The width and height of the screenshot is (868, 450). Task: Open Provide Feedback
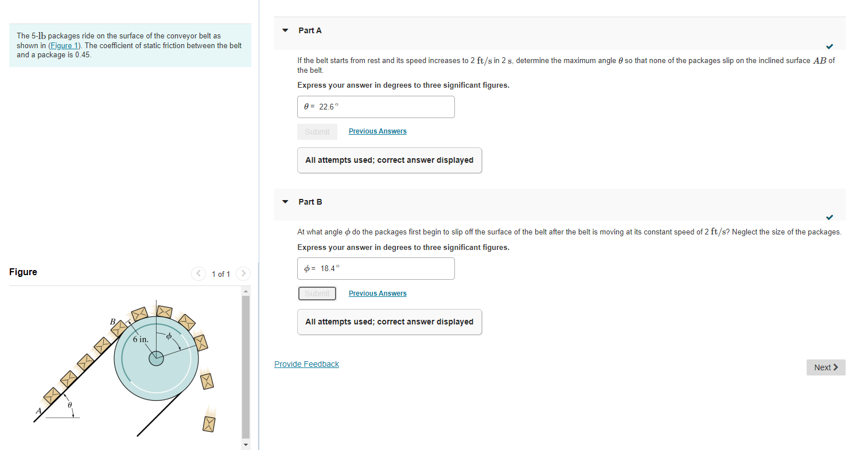(306, 363)
